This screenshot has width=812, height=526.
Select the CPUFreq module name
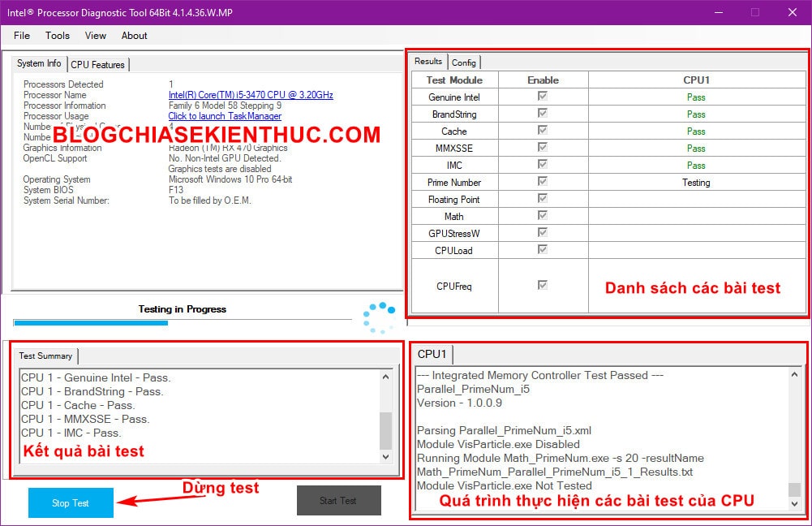454,287
